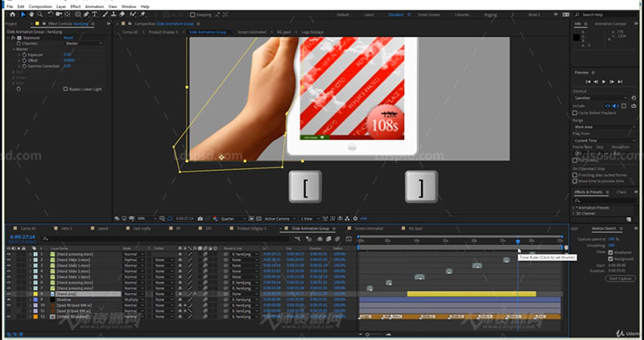
Task: Toggle the Bypass Linear Light checkbox
Action: [x=65, y=89]
